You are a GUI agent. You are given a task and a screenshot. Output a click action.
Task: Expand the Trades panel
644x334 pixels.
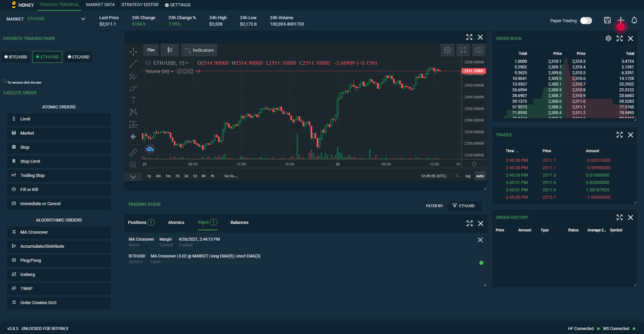(x=620, y=135)
